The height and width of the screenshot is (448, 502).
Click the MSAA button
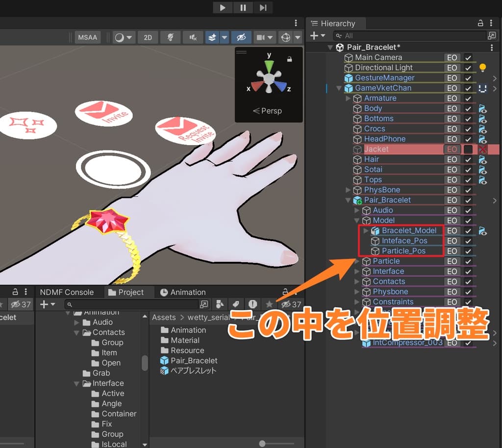(88, 37)
